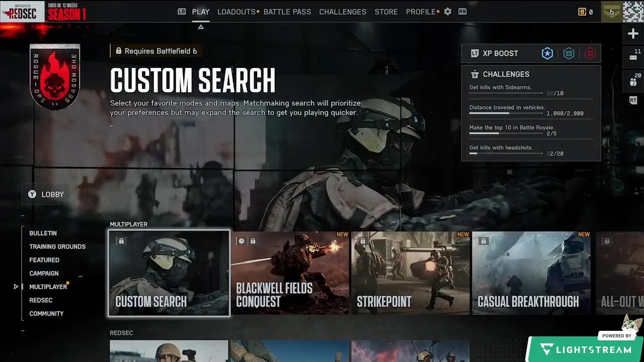Select the Casual Breakthrough mode card
Image resolution: width=644 pixels, height=362 pixels.
[x=531, y=274]
